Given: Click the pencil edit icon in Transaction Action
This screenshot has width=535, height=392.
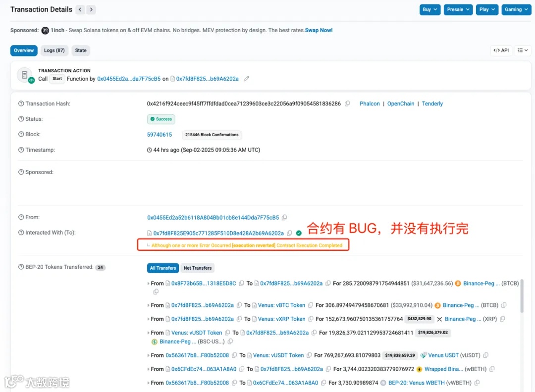Looking at the screenshot, I should click(x=246, y=79).
